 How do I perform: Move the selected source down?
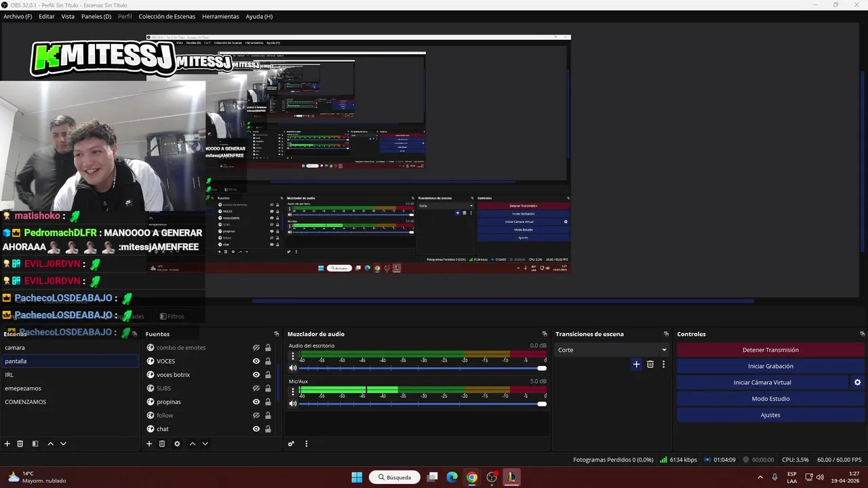205,444
